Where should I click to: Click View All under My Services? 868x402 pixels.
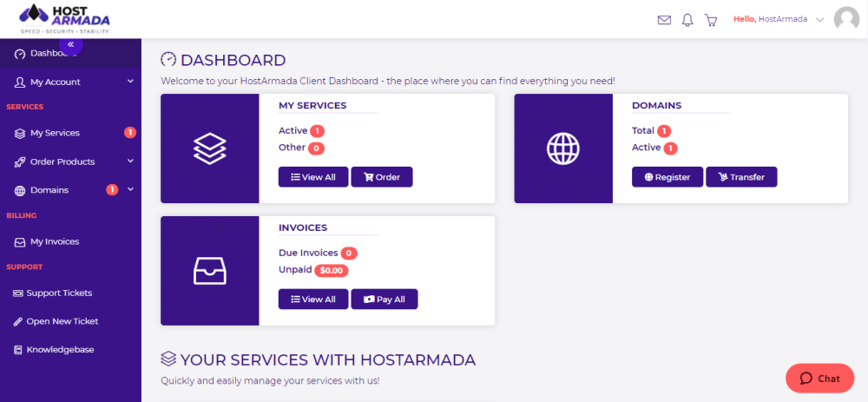313,177
